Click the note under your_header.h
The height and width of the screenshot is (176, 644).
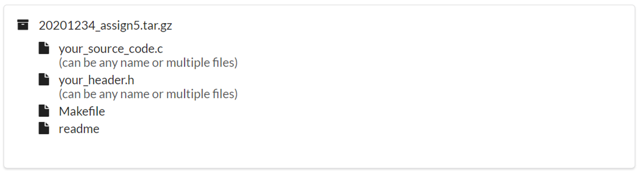pos(148,94)
